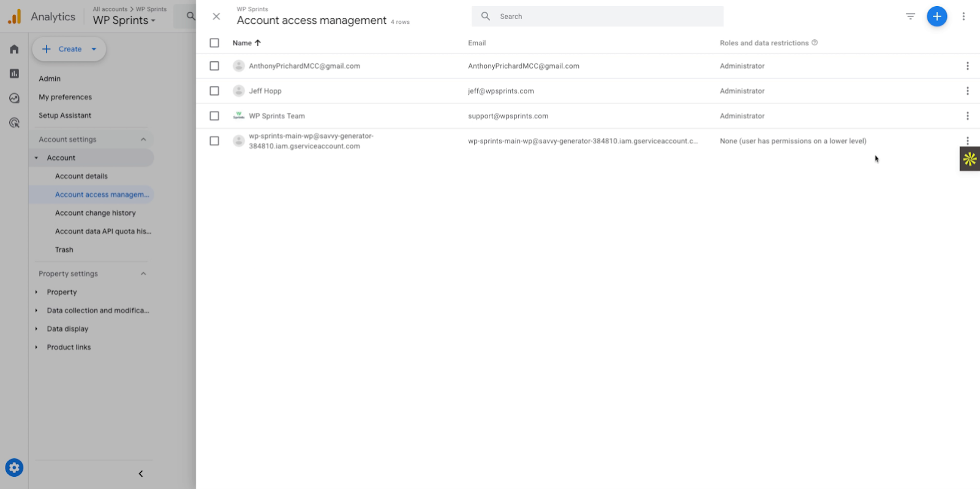Screen dimensions: 980x489
Task: Go to Account details
Action: click(x=81, y=176)
